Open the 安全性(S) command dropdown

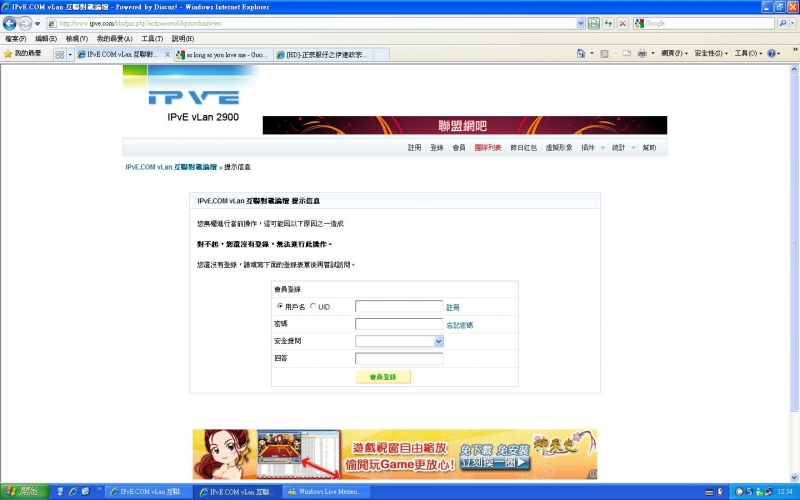[x=711, y=54]
